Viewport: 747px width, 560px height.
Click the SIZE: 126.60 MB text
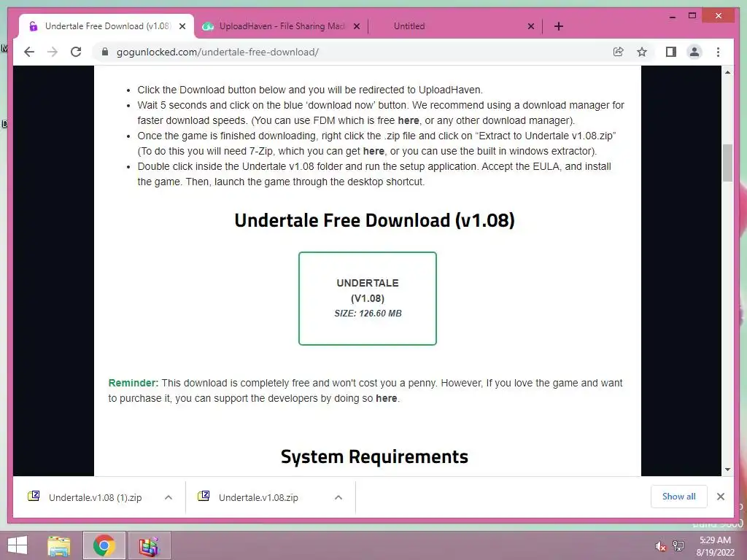[368, 314]
